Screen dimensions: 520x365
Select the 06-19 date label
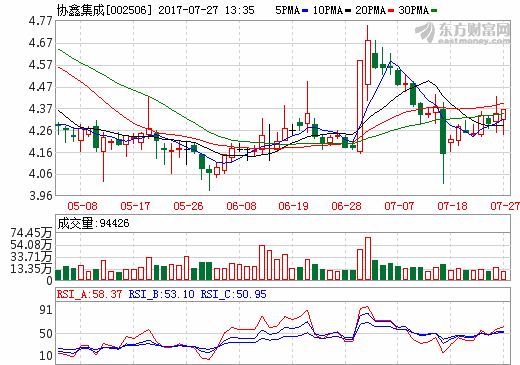tap(294, 206)
